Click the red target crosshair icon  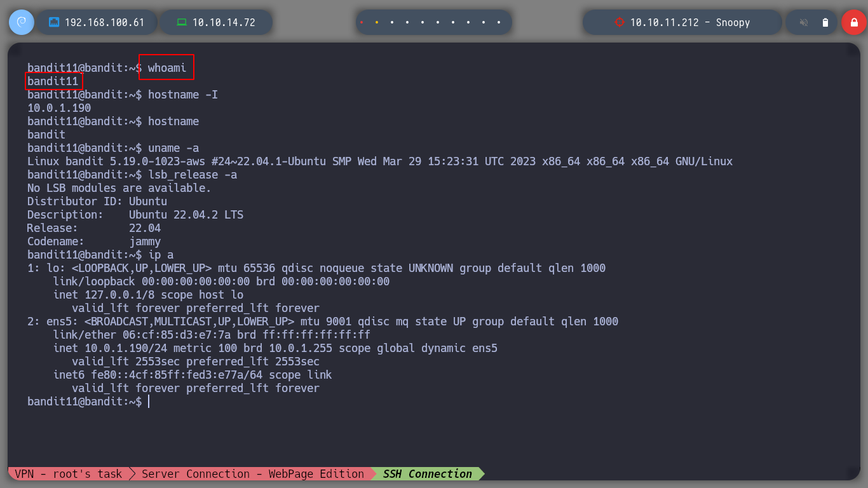[x=619, y=22]
